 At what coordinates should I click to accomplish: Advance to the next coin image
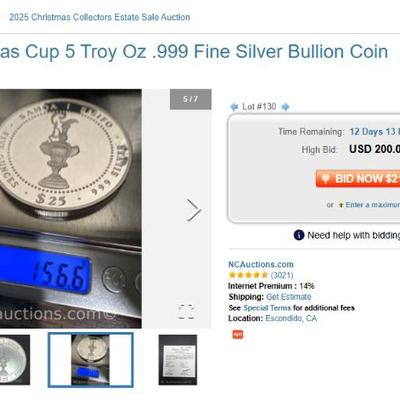coord(194,210)
